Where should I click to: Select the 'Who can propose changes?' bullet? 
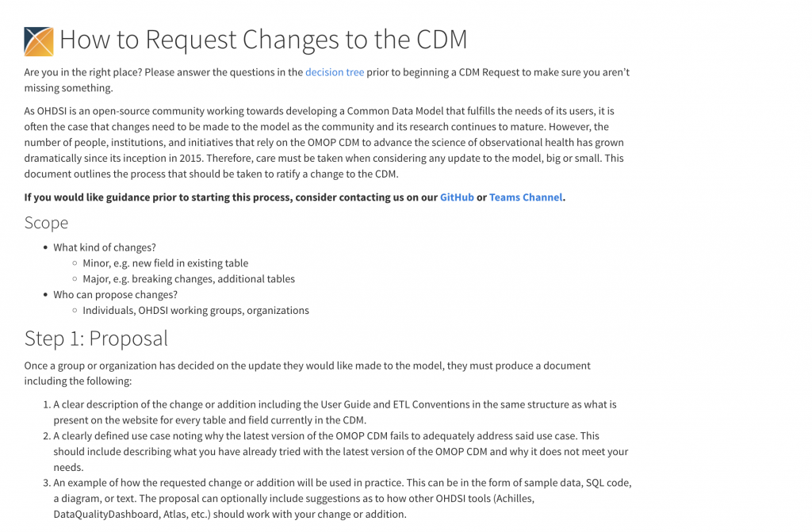click(x=115, y=295)
